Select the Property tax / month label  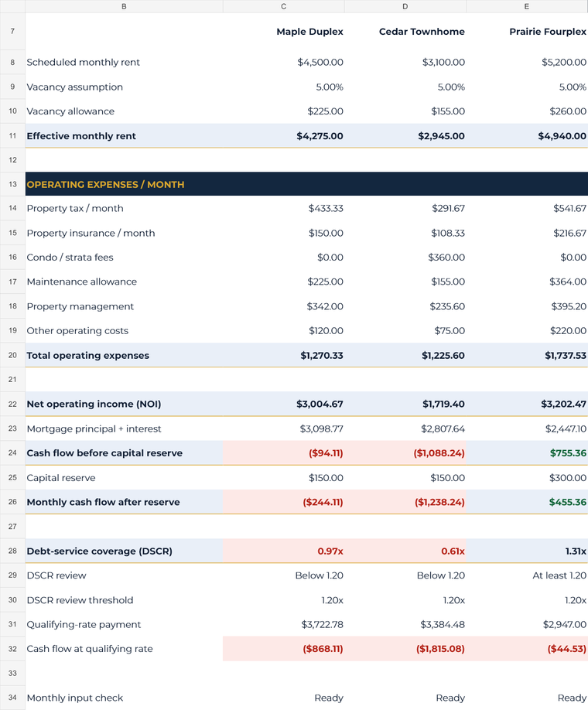click(x=75, y=208)
